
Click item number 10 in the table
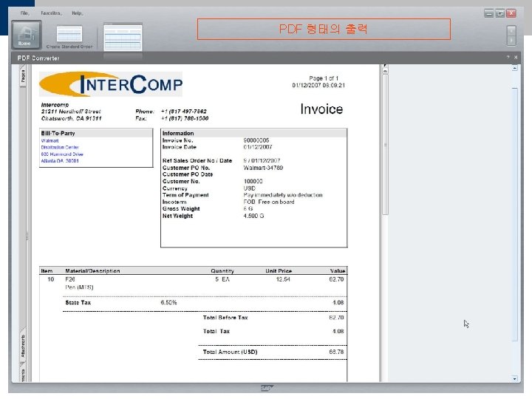(x=50, y=279)
